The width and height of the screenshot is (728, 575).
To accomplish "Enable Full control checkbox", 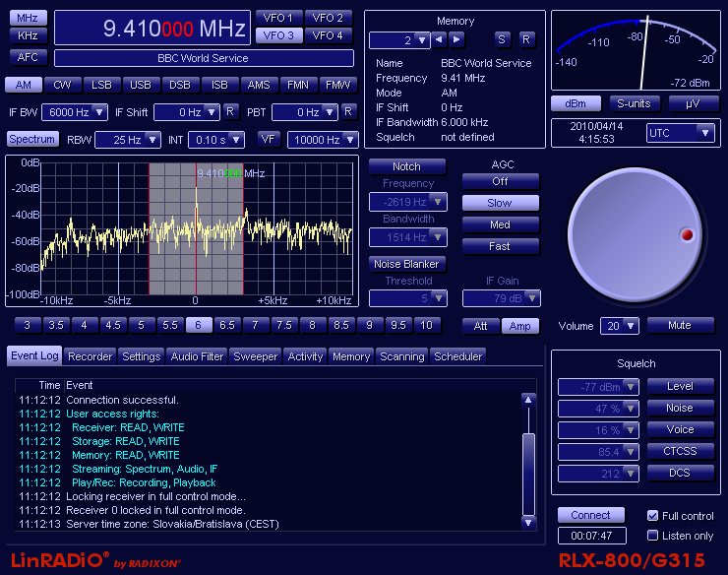I will point(653,516).
